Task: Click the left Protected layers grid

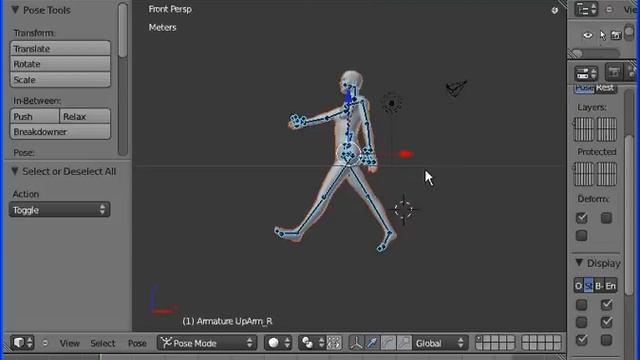Action: 584,173
